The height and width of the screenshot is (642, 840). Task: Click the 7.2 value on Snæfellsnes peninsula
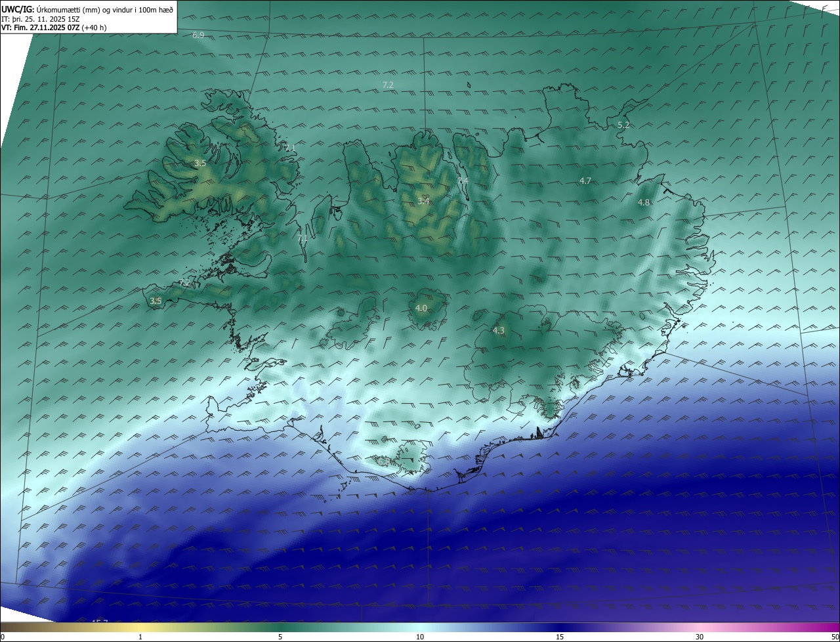pos(184,283)
